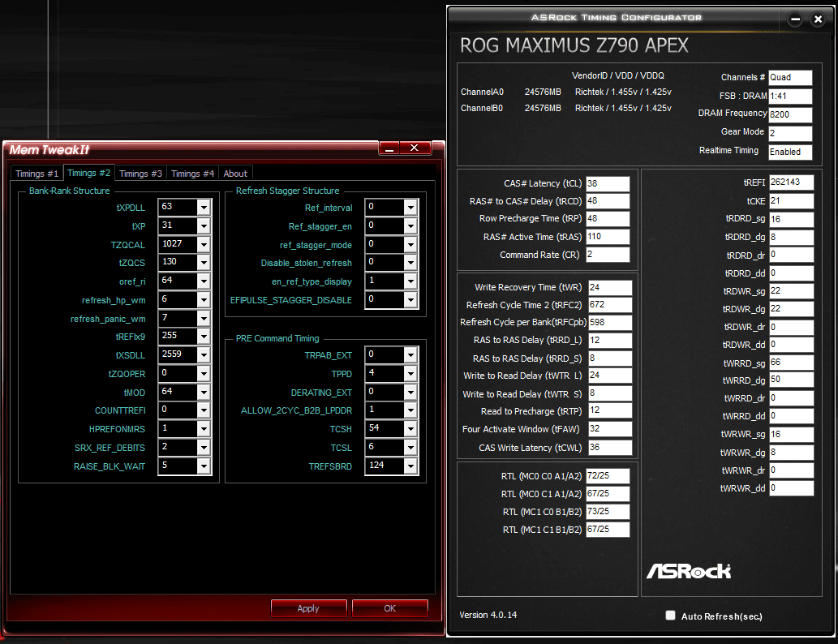This screenshot has width=838, height=644.
Task: Click the Refresh Cycle Time 2 (tRFC2) field
Action: [x=610, y=305]
